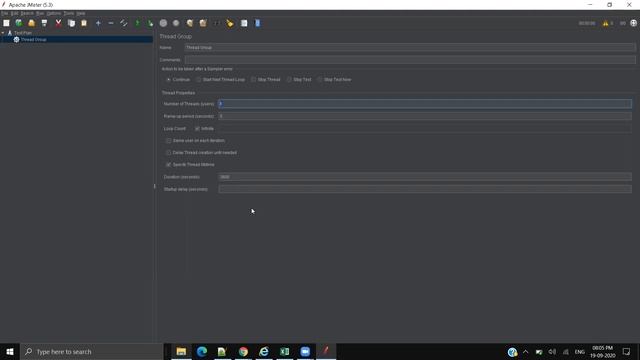Screen dimensions: 640x360
Task: Click Start no pauses icon
Action: pyautogui.click(x=150, y=23)
